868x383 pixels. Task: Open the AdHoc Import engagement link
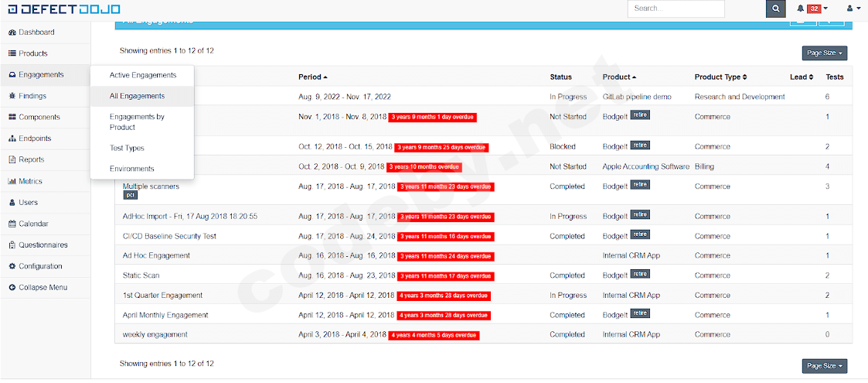click(x=190, y=216)
